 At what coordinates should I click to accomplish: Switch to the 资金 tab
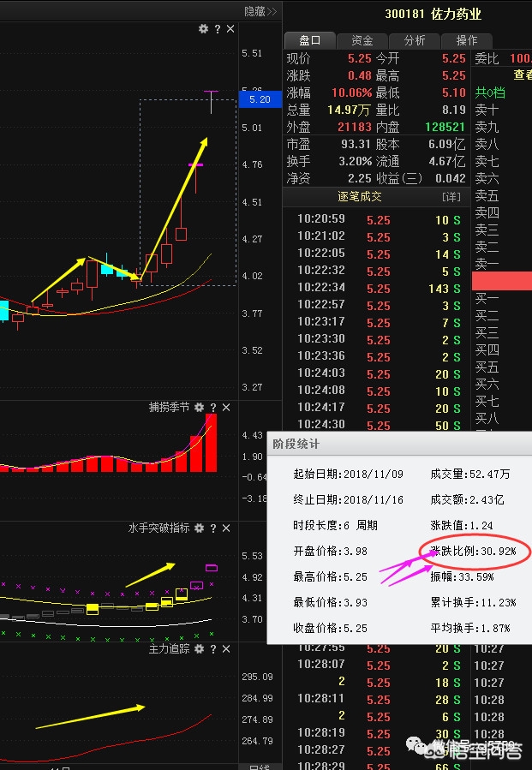coord(362,40)
